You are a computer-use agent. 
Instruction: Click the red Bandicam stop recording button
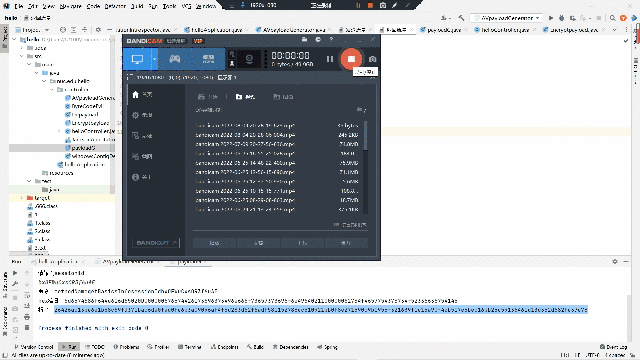(351, 59)
